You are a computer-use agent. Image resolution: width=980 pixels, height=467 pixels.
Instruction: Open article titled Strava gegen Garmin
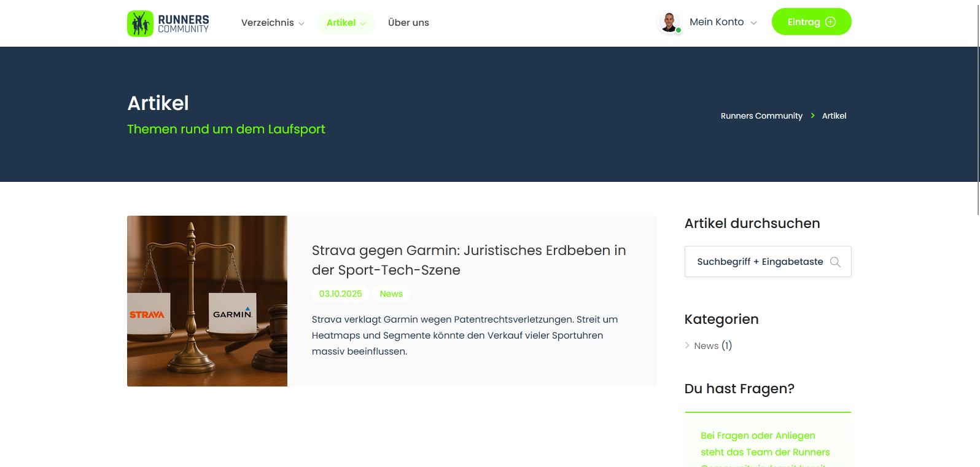pyautogui.click(x=469, y=260)
